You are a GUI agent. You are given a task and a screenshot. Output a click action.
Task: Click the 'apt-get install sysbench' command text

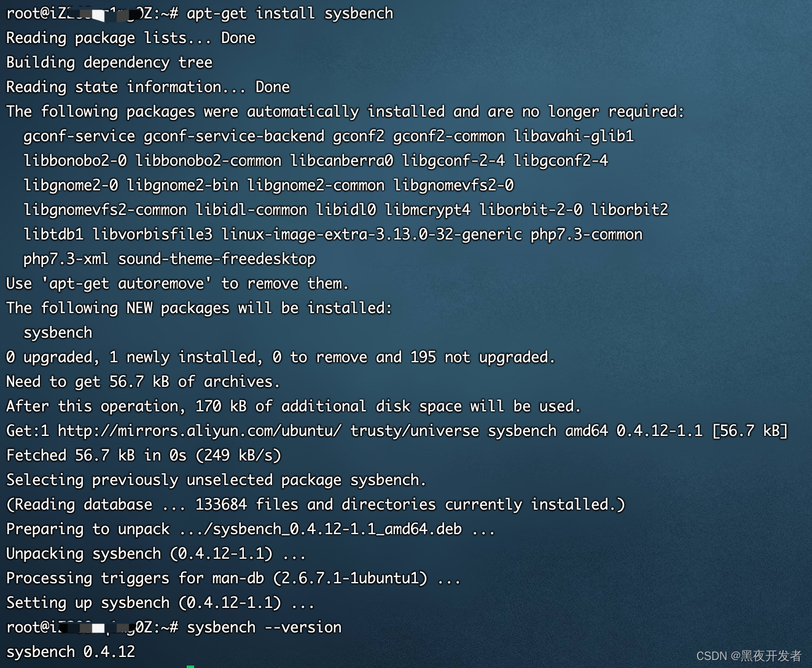click(x=290, y=14)
